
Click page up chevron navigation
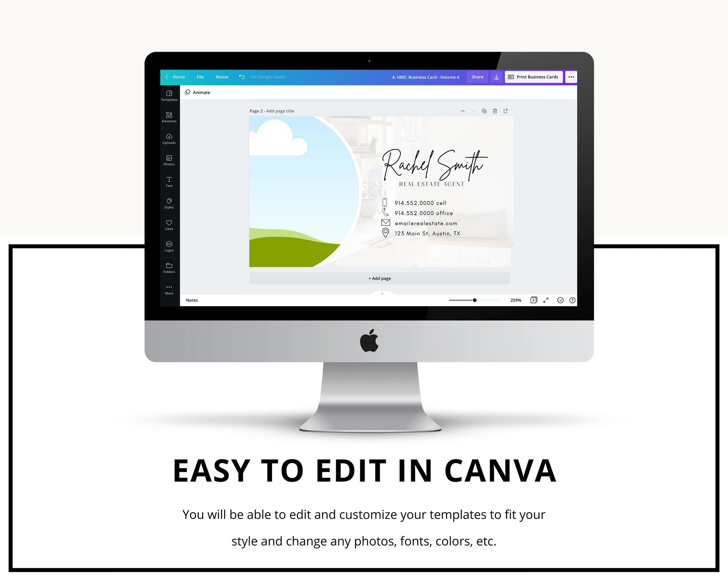click(463, 112)
